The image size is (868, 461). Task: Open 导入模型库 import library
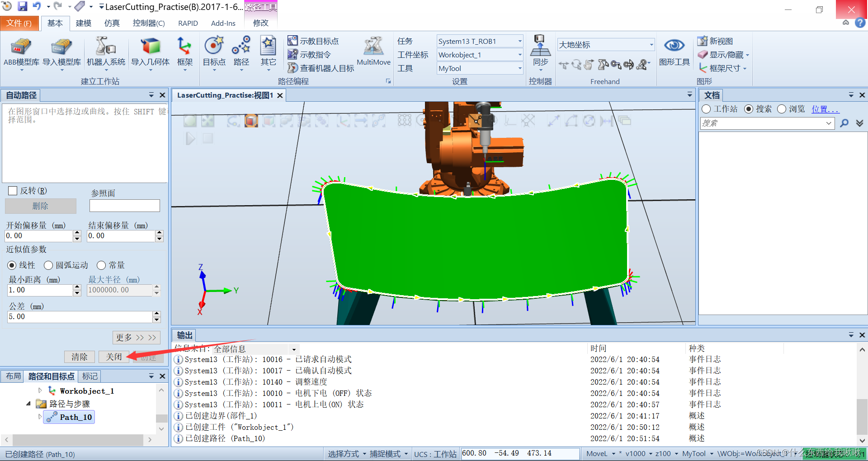(61, 52)
